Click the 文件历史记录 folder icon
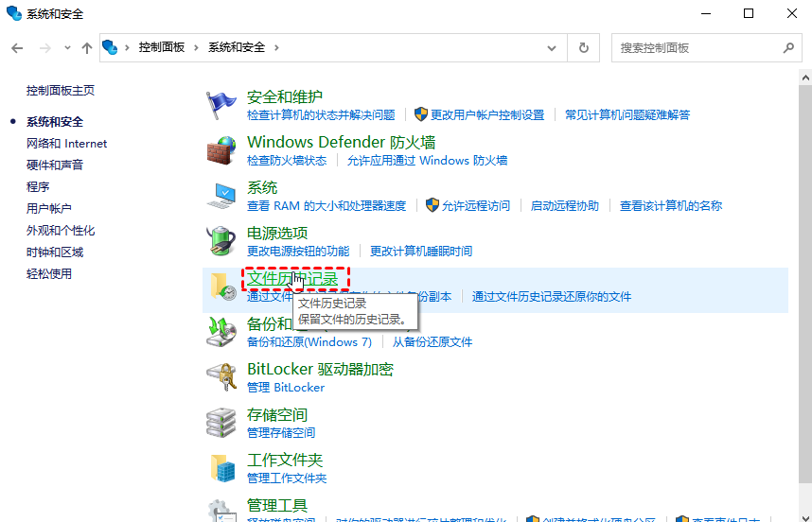The width and height of the screenshot is (812, 522). tap(223, 287)
